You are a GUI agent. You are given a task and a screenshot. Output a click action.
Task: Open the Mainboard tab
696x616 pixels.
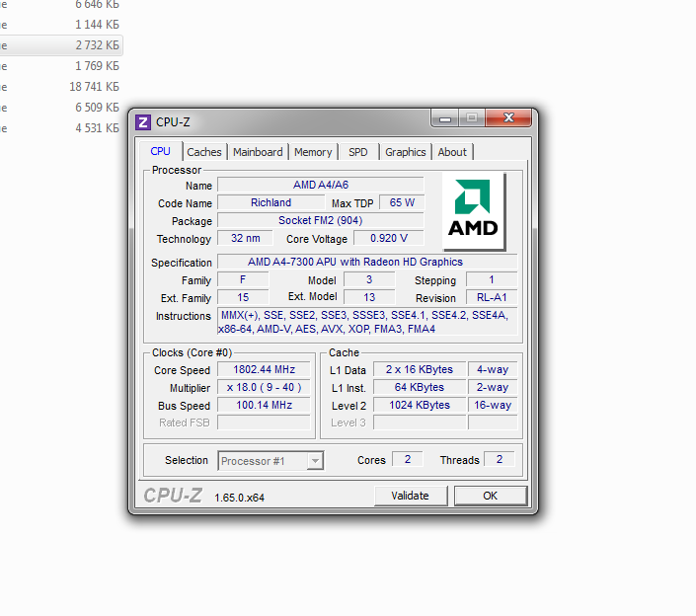[x=258, y=152]
